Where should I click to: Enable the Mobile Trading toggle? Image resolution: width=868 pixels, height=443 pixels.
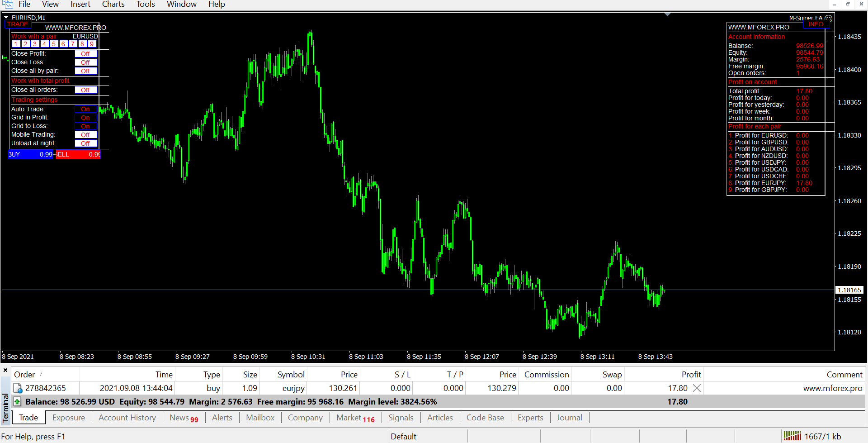[x=85, y=135]
